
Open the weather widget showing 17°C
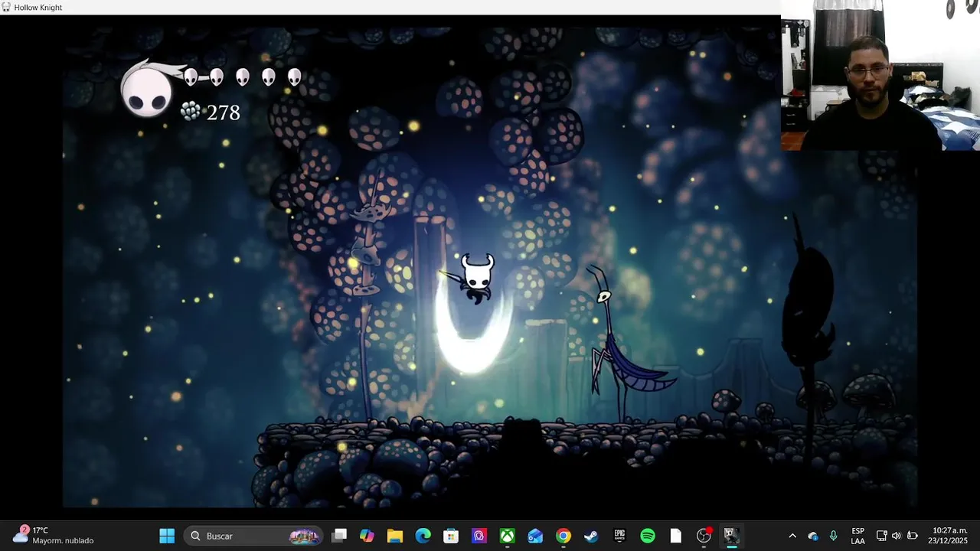(54, 535)
